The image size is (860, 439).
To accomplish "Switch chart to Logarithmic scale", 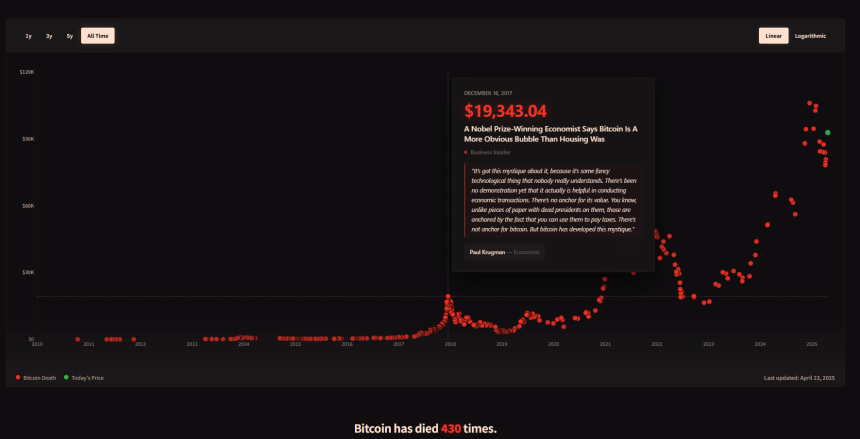I will click(x=810, y=36).
